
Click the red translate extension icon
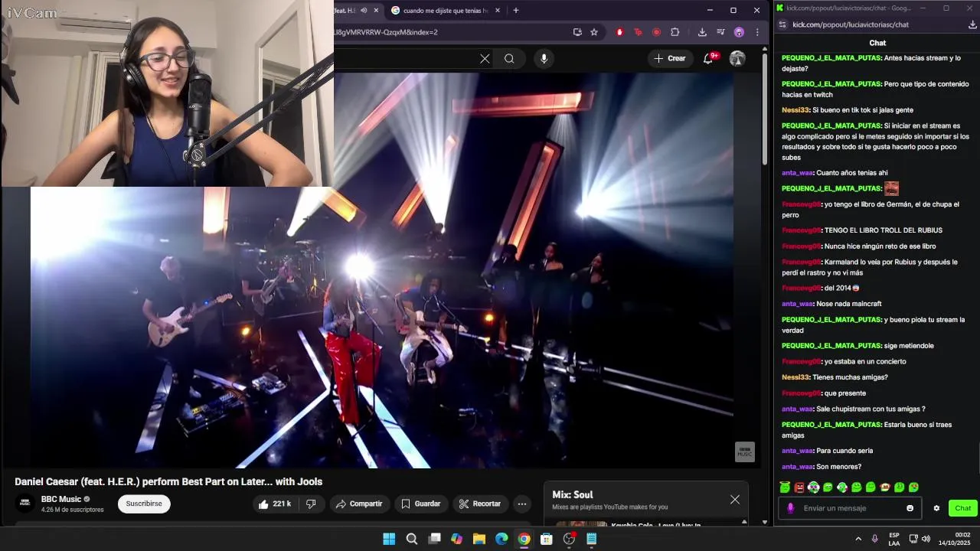click(x=638, y=32)
